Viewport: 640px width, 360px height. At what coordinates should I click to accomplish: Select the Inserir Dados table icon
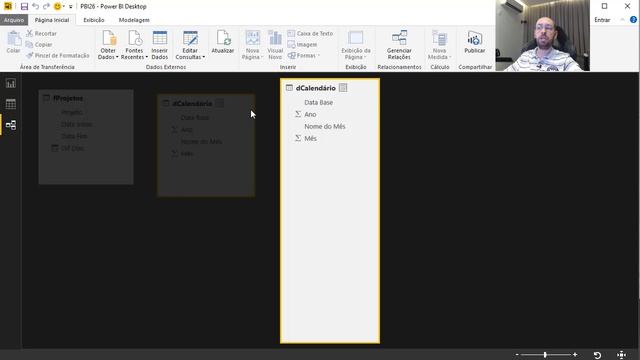[160, 38]
